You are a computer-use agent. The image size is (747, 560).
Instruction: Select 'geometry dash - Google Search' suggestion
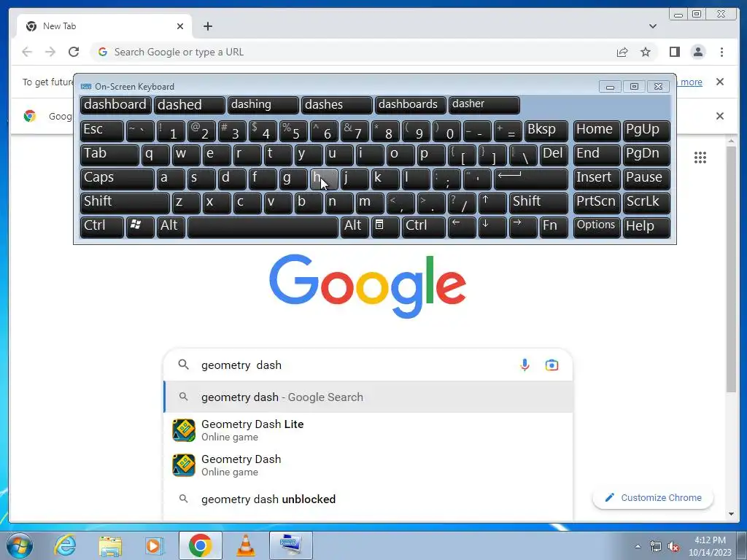368,397
